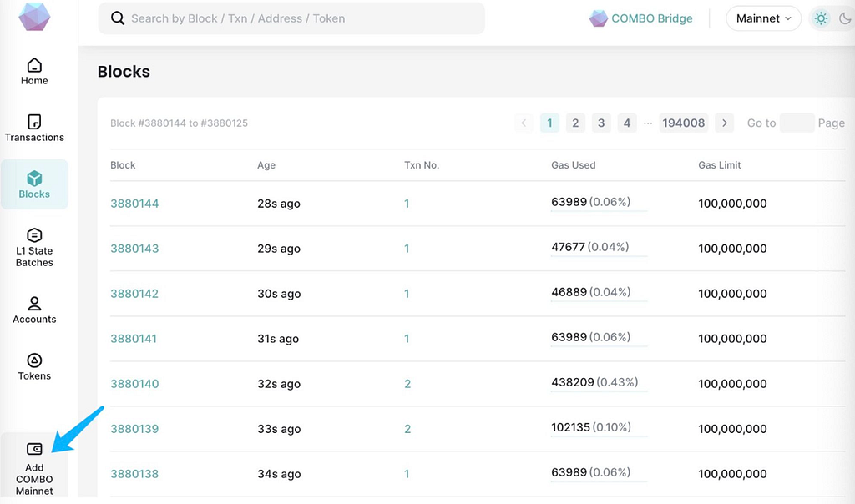Click the COMBO logo at top left
Screen dimensions: 855x504
(34, 16)
